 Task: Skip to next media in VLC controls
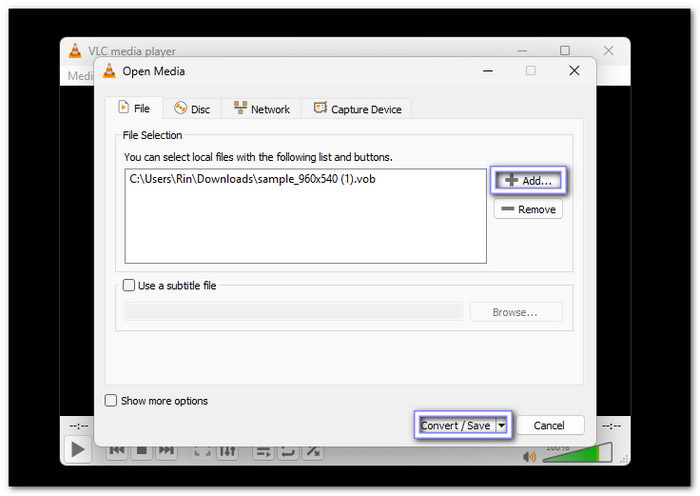[x=166, y=451]
